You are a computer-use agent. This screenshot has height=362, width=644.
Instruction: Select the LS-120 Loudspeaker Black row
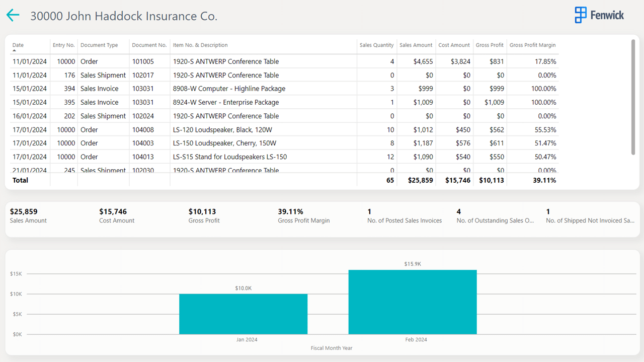pos(222,129)
